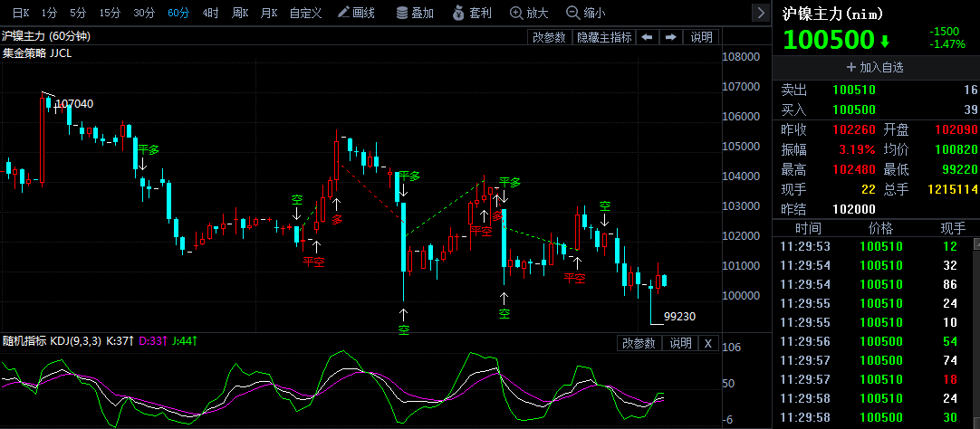Click 隐藏主指标 to hide main indicator

604,37
